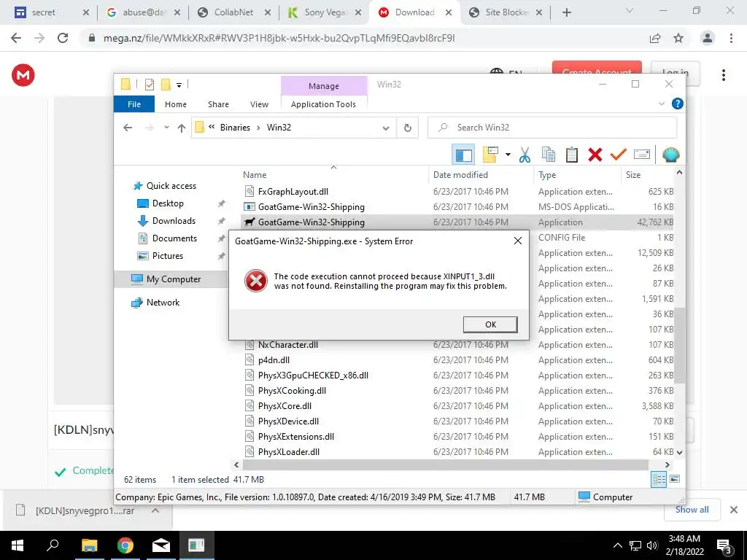Click the Properties checkmark quick access icon
This screenshot has width=747, height=560.
coord(150,85)
